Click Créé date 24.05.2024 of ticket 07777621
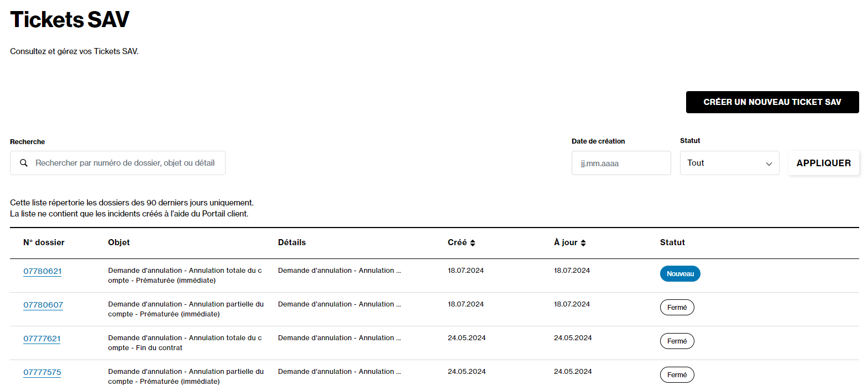Viewport: 868px width, 391px height. tap(467, 338)
